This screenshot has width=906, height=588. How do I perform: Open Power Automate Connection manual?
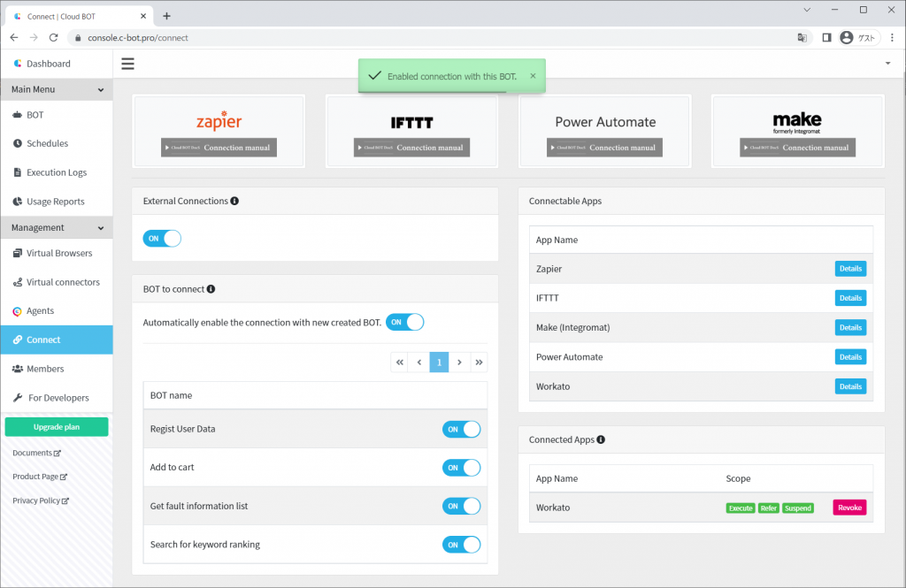605,148
